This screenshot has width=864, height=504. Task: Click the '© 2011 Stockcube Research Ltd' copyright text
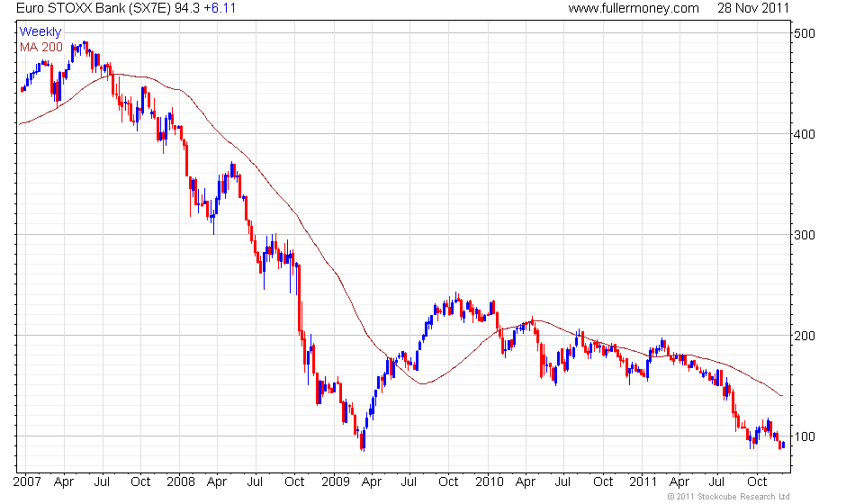728,497
